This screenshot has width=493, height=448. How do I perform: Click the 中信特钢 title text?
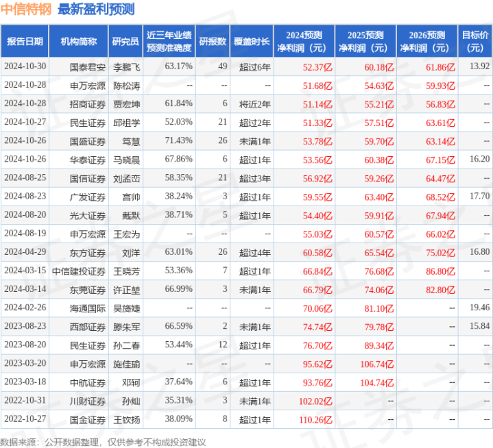tap(26, 9)
